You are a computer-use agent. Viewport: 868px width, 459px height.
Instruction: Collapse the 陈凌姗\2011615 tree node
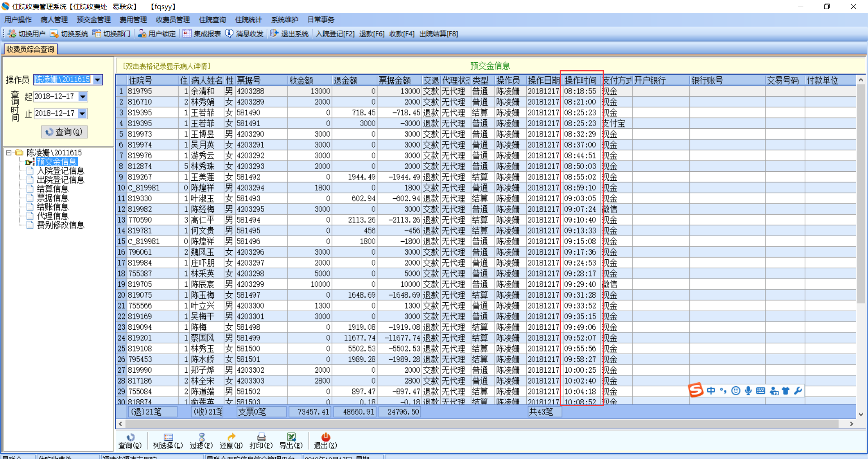coord(9,153)
